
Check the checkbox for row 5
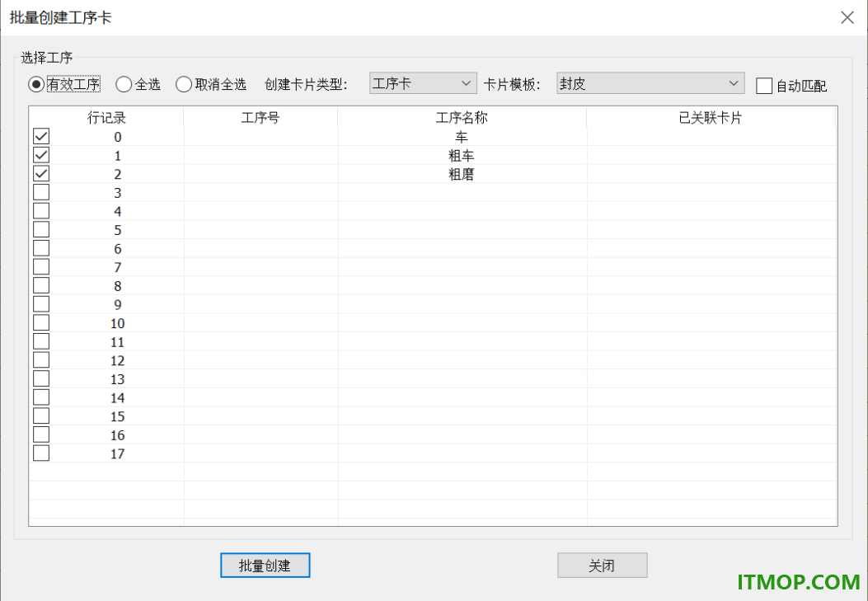point(41,230)
